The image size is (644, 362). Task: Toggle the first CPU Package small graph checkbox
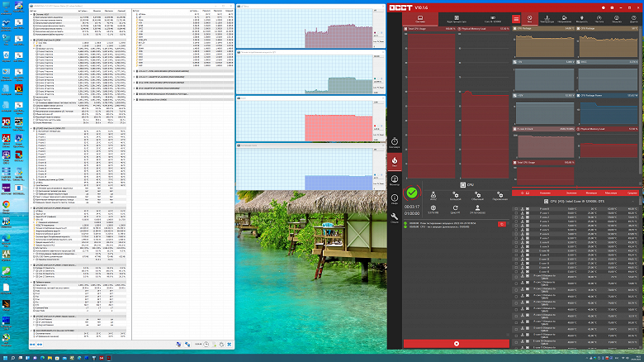(x=515, y=28)
